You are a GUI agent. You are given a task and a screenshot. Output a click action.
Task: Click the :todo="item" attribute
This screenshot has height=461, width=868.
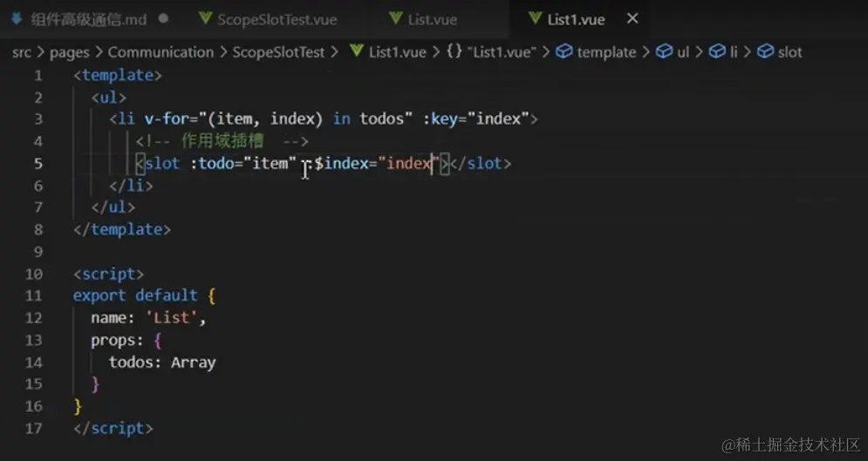pos(244,164)
